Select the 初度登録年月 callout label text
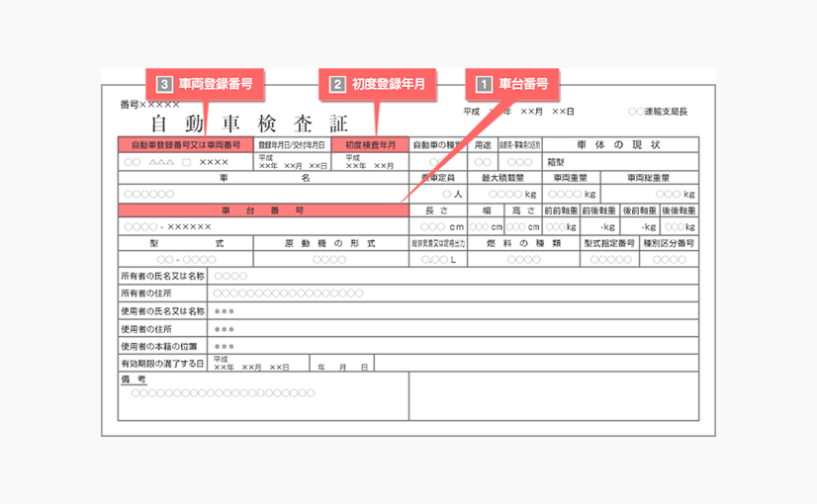Screen dimensions: 817x504 coord(390,85)
